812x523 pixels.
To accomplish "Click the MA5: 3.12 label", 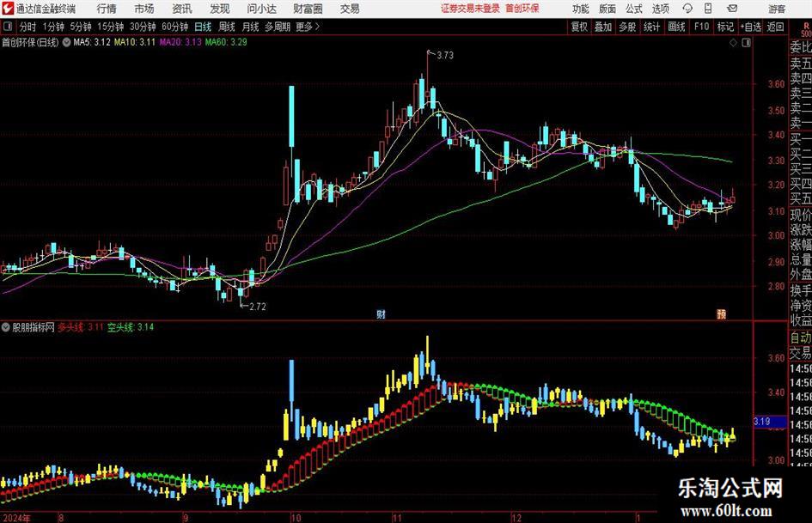I will click(92, 42).
